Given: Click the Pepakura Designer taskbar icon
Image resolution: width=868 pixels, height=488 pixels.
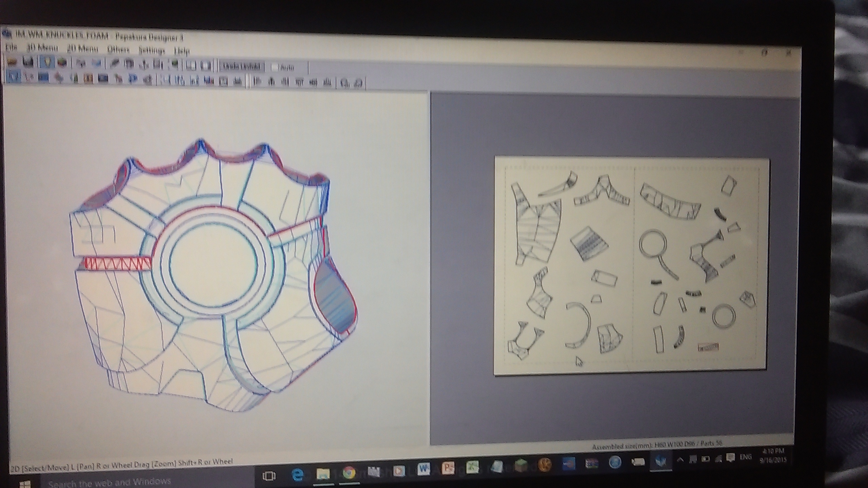Looking at the screenshot, I should (x=661, y=461).
